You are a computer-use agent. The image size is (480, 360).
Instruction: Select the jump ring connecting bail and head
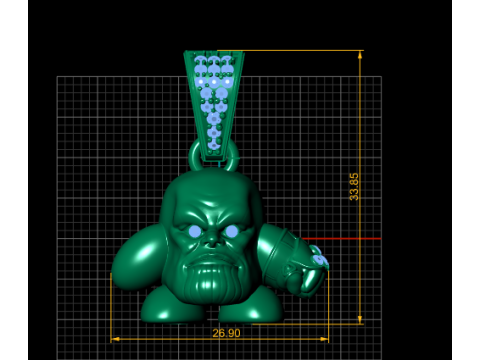pos(214,156)
